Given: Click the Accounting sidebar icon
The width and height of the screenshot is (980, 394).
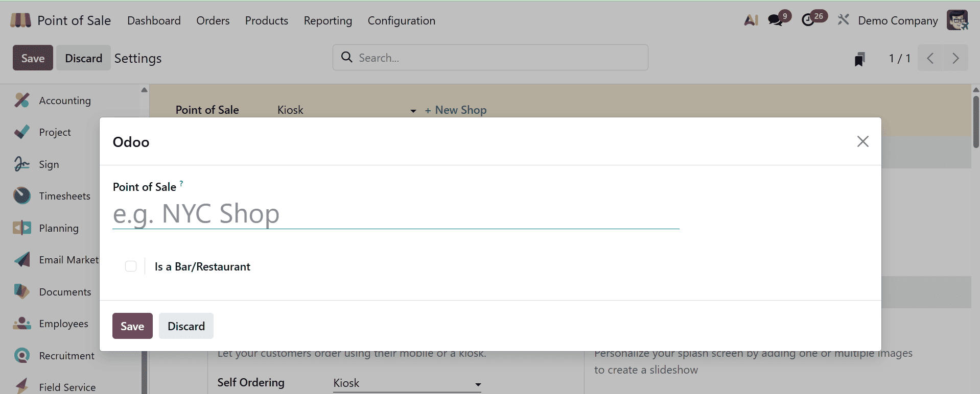Looking at the screenshot, I should (22, 100).
